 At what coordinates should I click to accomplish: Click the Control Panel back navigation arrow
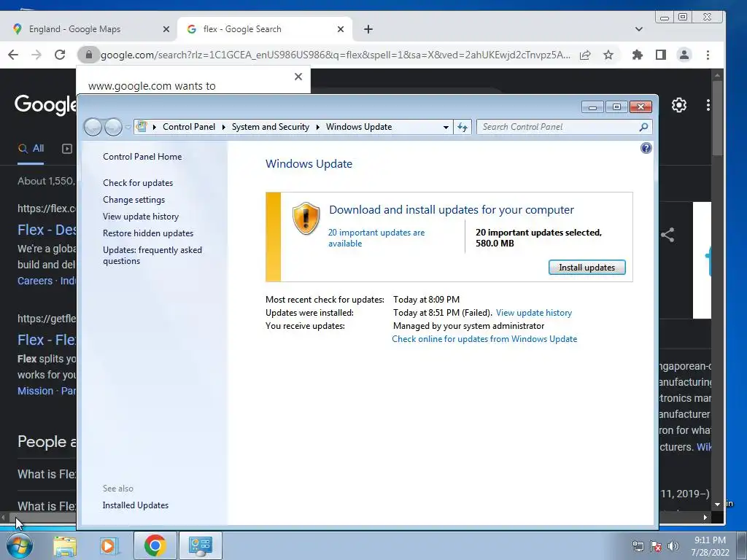(93, 127)
